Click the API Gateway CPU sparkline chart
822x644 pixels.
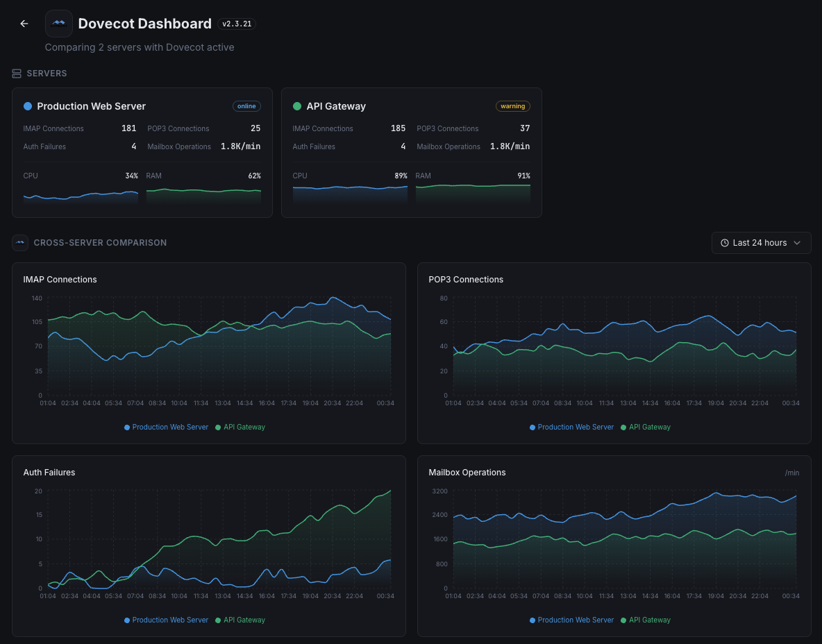[350, 193]
